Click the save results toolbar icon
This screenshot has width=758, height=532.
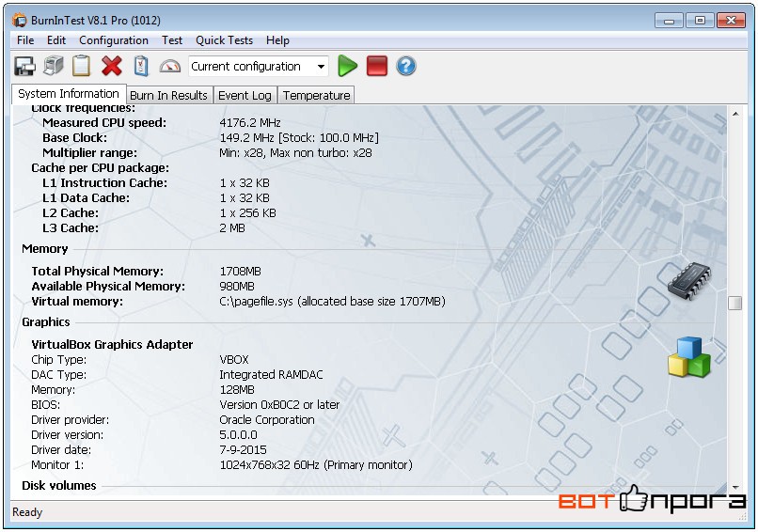pos(24,66)
